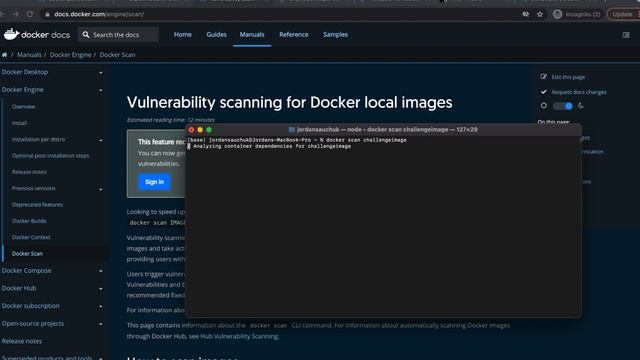Open the Reference nav tab
This screenshot has width=640, height=360.
point(294,35)
